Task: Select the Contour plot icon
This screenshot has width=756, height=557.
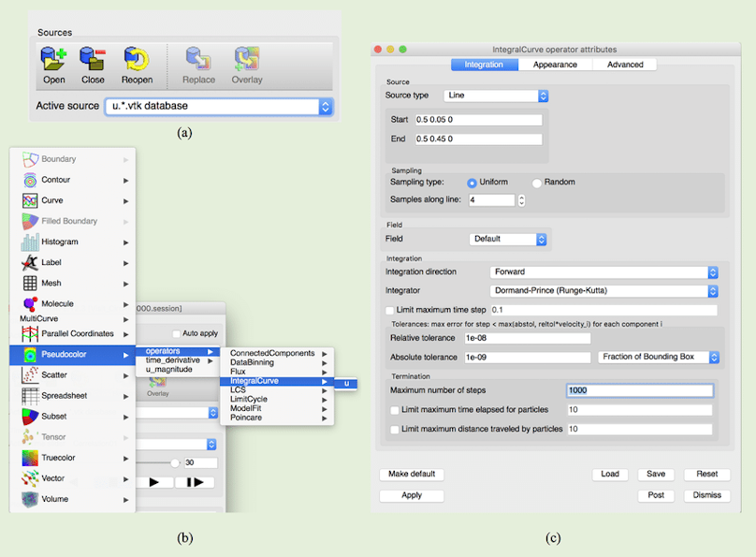Action: pyautogui.click(x=30, y=180)
